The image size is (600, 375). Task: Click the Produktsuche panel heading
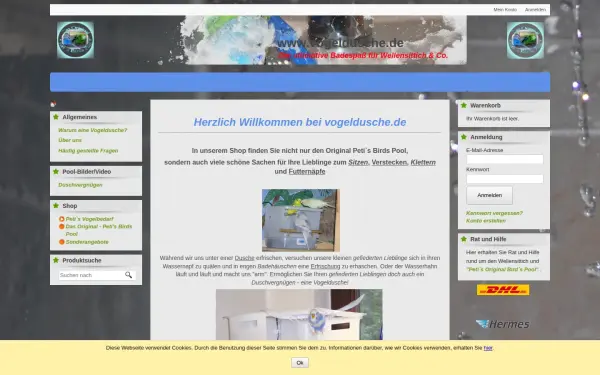click(82, 260)
